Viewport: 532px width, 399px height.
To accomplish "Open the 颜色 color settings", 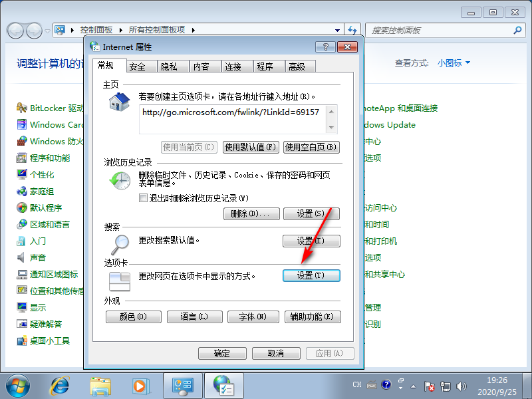I will click(133, 317).
